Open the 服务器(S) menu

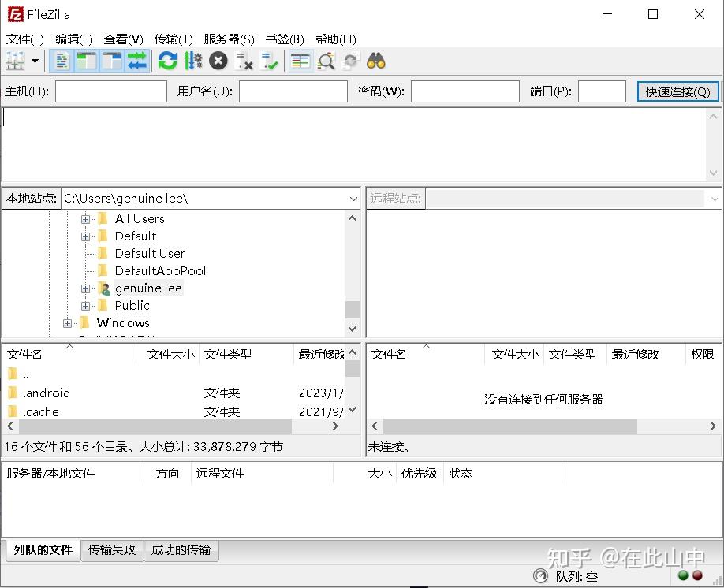pos(229,39)
